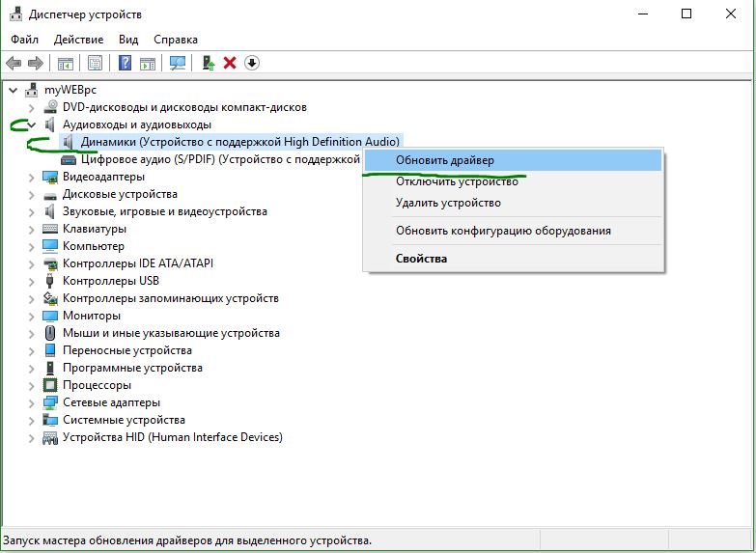Expand DVD-дисководы category chevron
The height and width of the screenshot is (553, 756).
click(x=32, y=107)
